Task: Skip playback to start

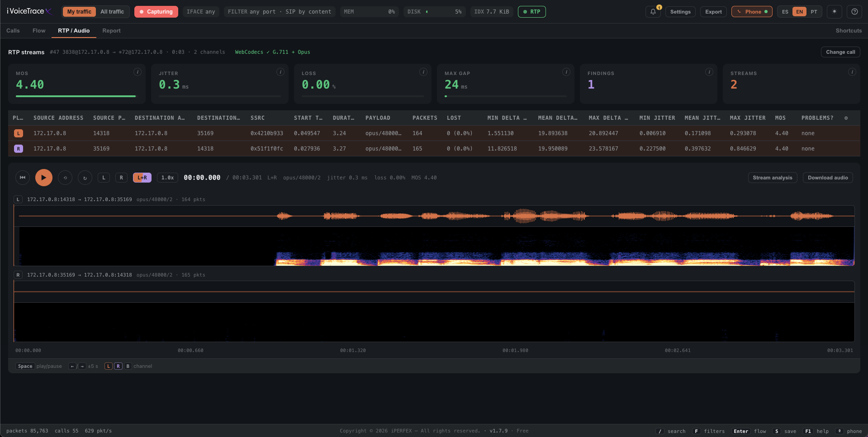Action: tap(23, 178)
